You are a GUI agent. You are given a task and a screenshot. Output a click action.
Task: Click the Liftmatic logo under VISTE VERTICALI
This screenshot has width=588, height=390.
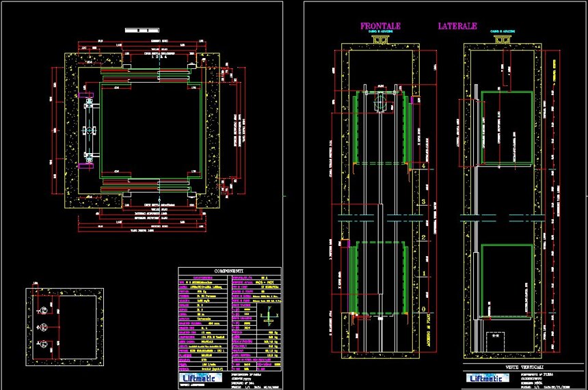click(487, 378)
